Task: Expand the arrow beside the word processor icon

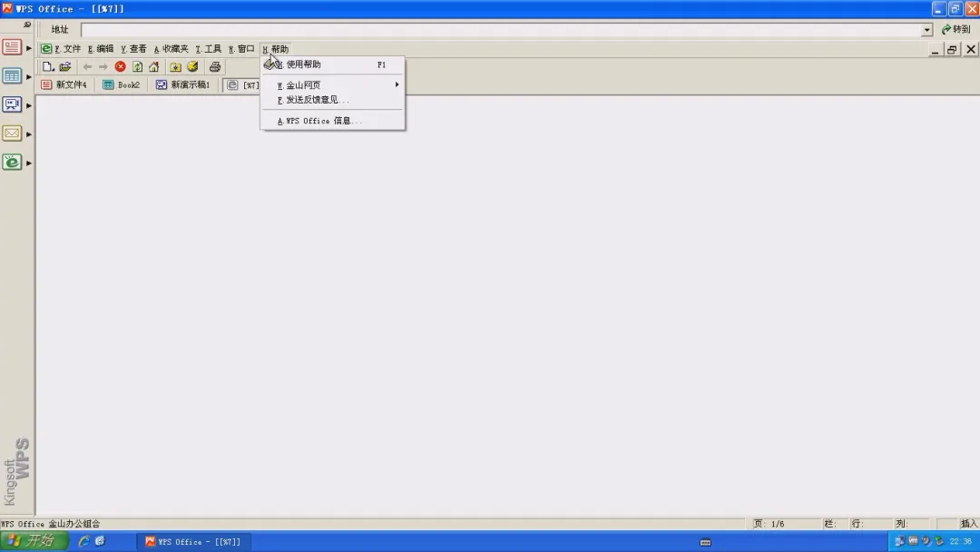Action: click(29, 48)
